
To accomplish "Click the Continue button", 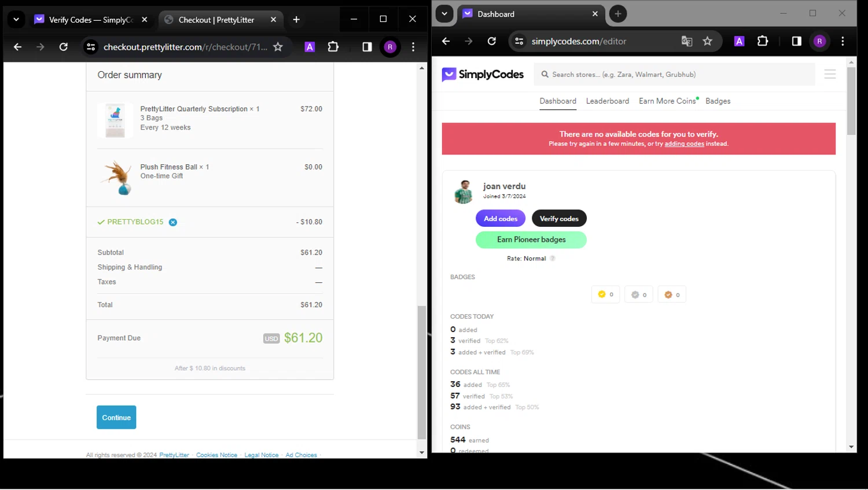I will (116, 417).
